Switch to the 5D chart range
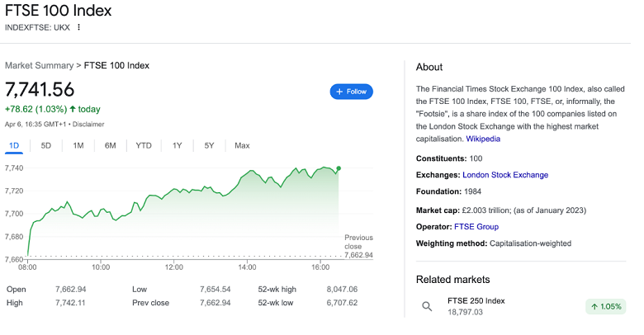644x335 pixels. 46,145
